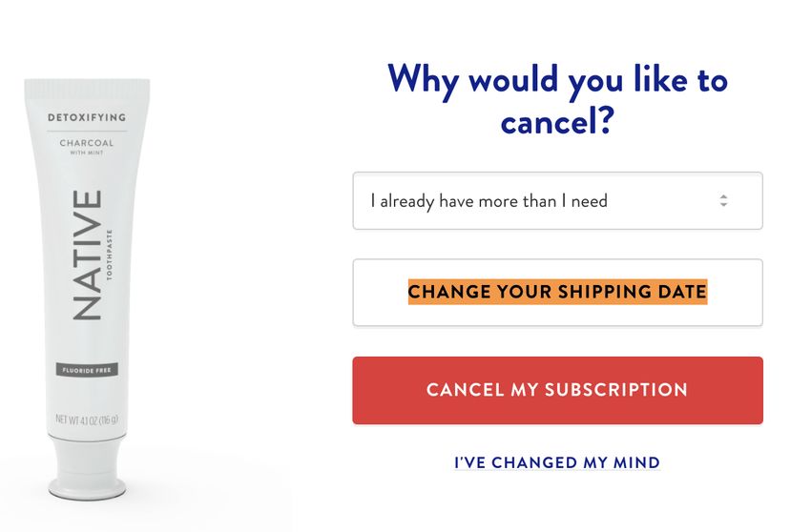Click the white margin inside the shipping date button

click(x=380, y=293)
